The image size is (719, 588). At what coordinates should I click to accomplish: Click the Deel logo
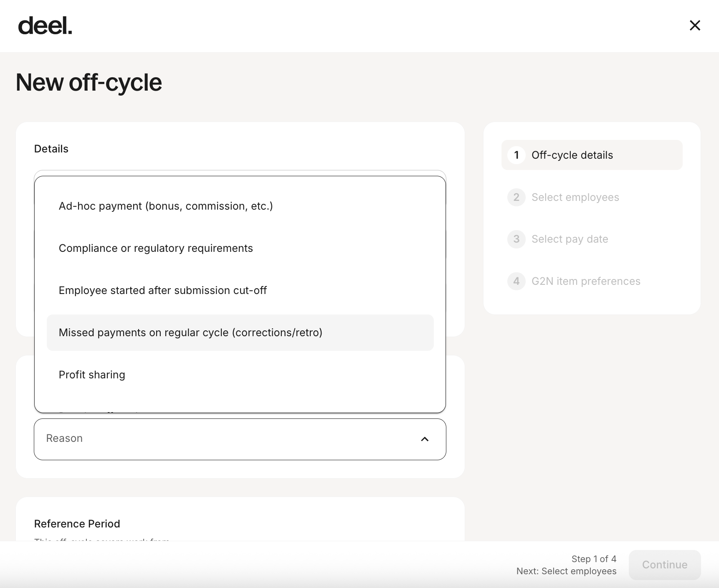(45, 26)
